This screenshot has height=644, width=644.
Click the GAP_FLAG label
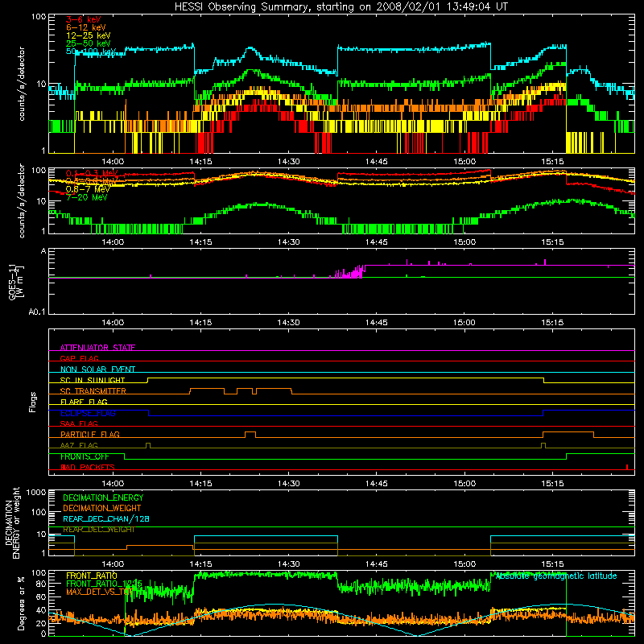(79, 358)
